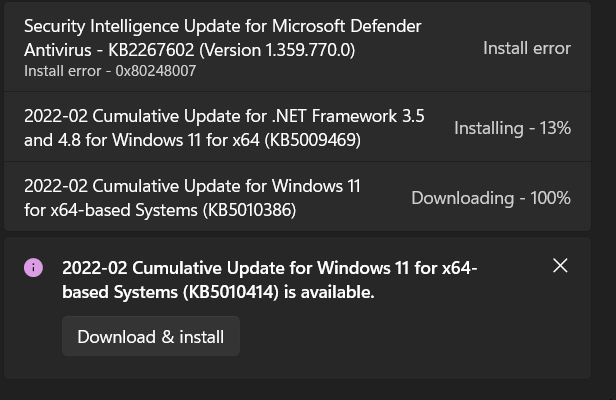Dismiss the KB5010414 notification with X
616x400 pixels.
pos(560,266)
